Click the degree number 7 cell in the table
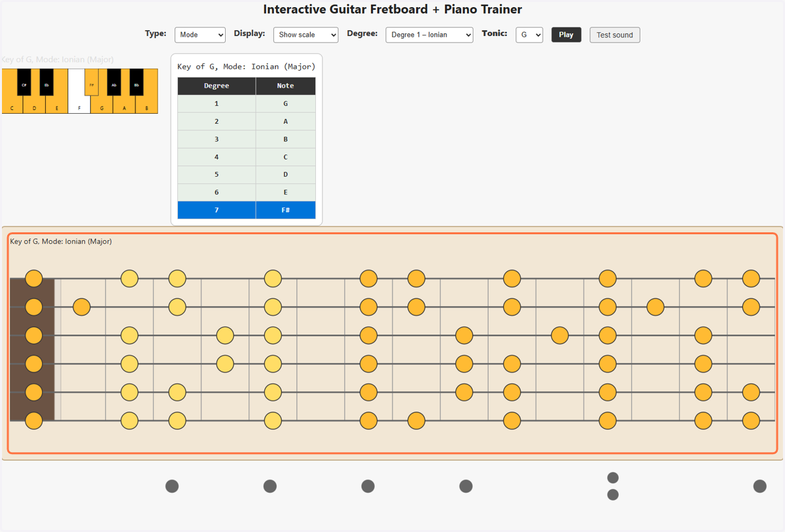Image resolution: width=785 pixels, height=532 pixels. click(x=217, y=210)
